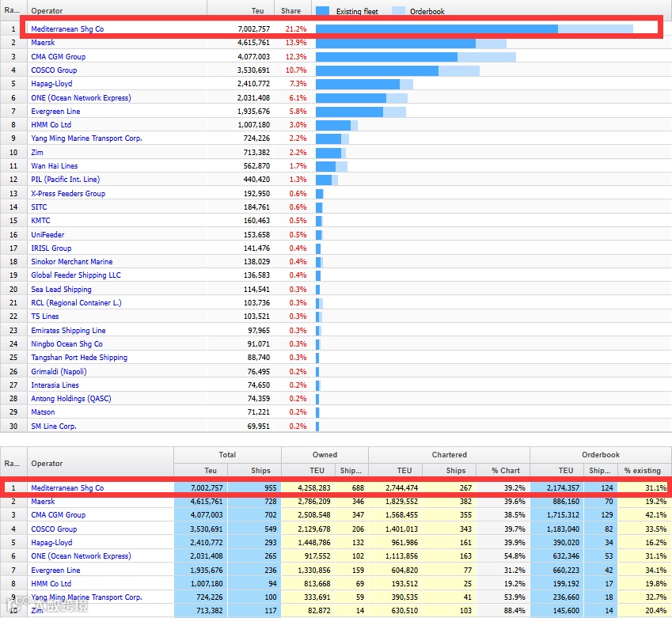Open the CMA CGM Group link in the top chart
The width and height of the screenshot is (672, 618).
(x=59, y=56)
